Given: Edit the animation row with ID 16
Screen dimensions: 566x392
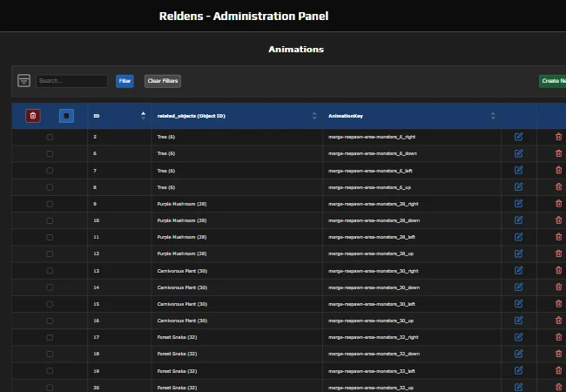Looking at the screenshot, I should (518, 321).
